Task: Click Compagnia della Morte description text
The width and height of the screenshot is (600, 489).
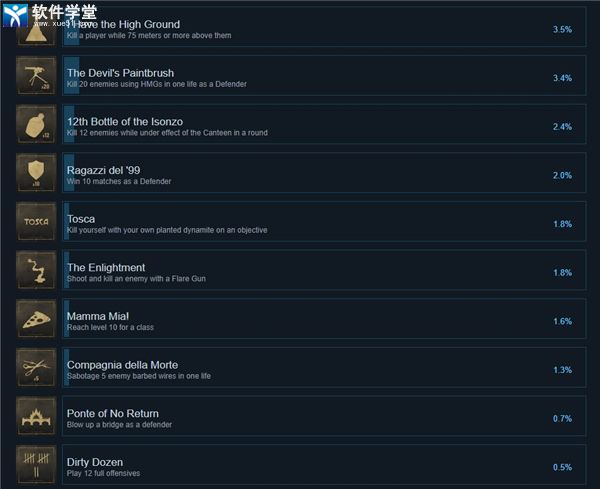Action: [x=139, y=376]
